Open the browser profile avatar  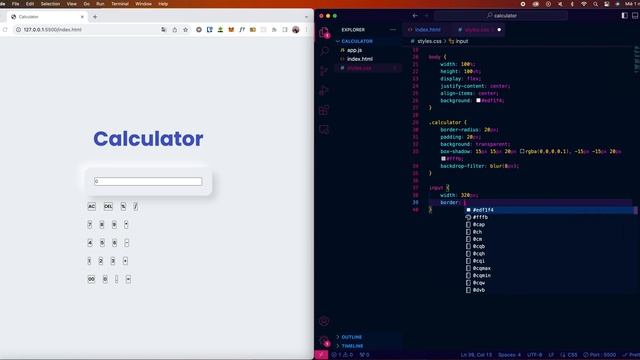[296, 30]
